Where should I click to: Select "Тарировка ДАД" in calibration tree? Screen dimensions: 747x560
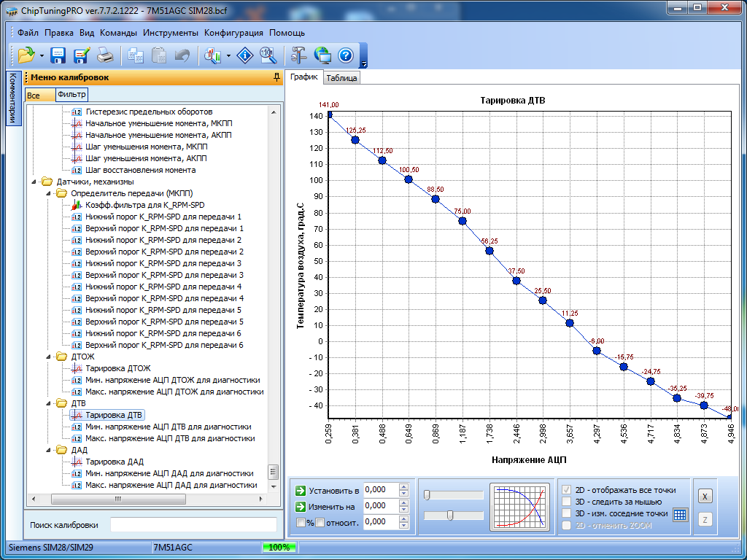point(114,462)
